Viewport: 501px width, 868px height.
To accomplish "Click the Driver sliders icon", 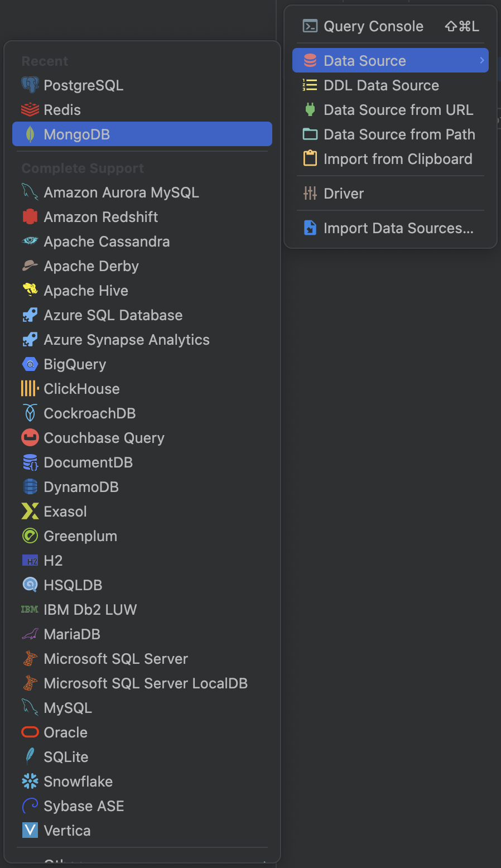I will click(x=310, y=194).
